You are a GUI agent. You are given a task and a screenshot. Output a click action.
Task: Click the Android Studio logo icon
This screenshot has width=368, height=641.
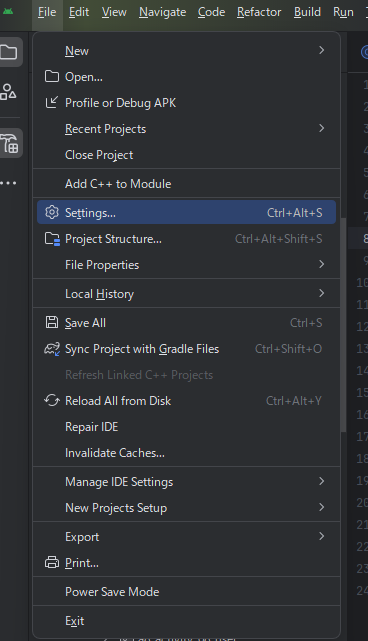[8, 11]
